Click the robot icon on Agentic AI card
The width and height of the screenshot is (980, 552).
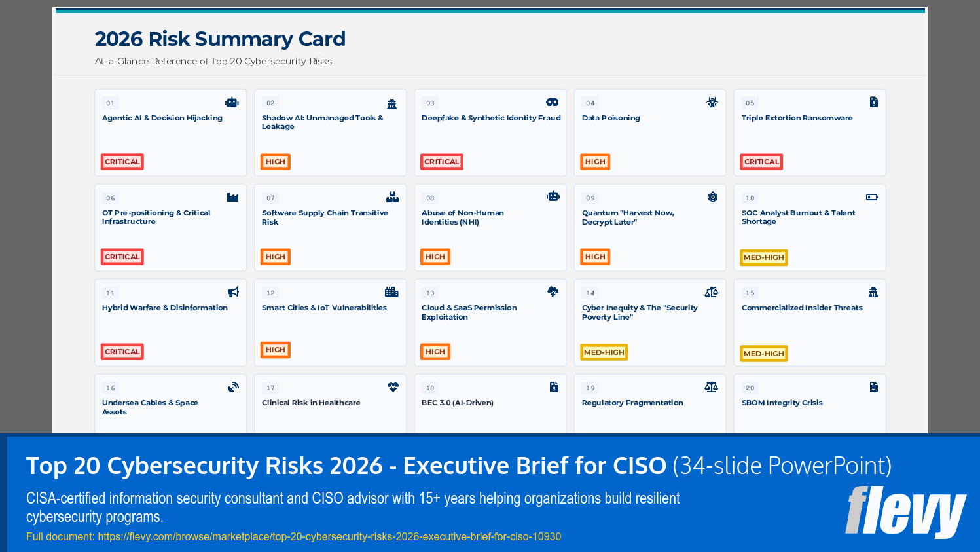point(232,102)
